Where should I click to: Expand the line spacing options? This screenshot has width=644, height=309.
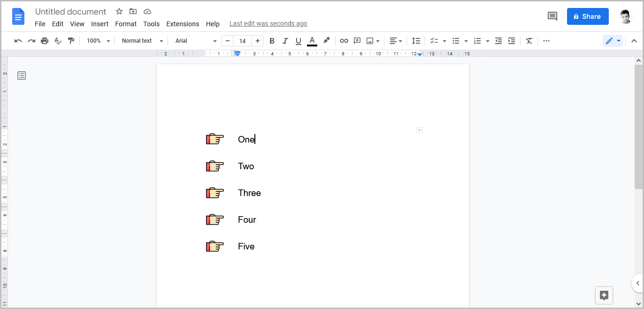coord(416,41)
